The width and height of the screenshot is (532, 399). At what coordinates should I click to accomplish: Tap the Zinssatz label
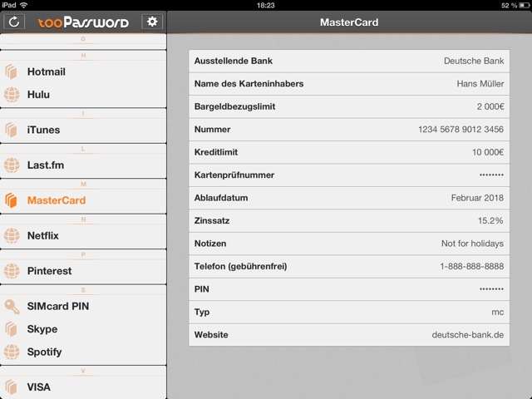point(212,220)
